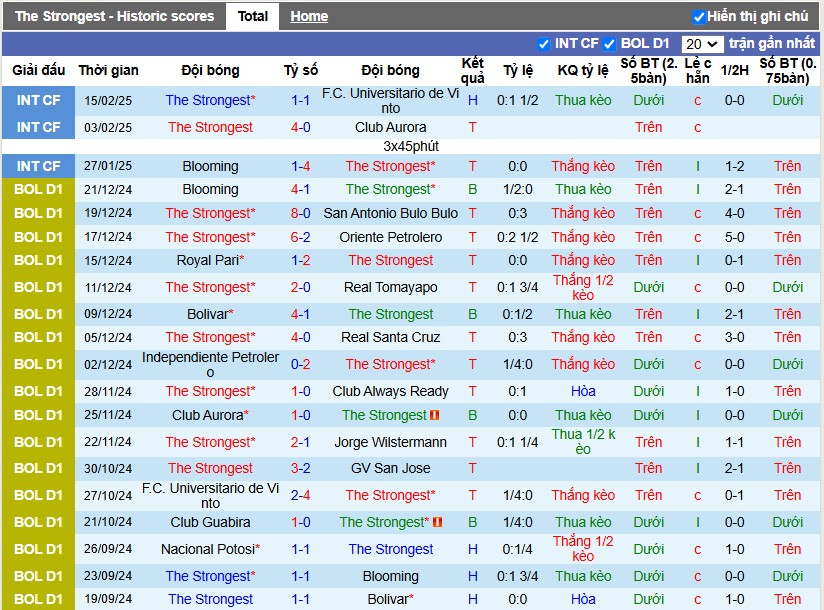Click the 2-4 score on 27/10/24
This screenshot has height=610, width=824.
301,495
